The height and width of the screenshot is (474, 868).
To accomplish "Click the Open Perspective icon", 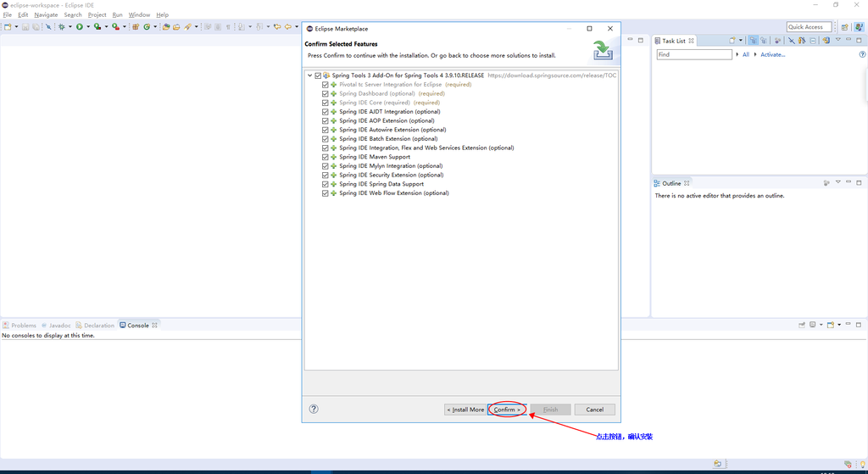I will coord(845,27).
